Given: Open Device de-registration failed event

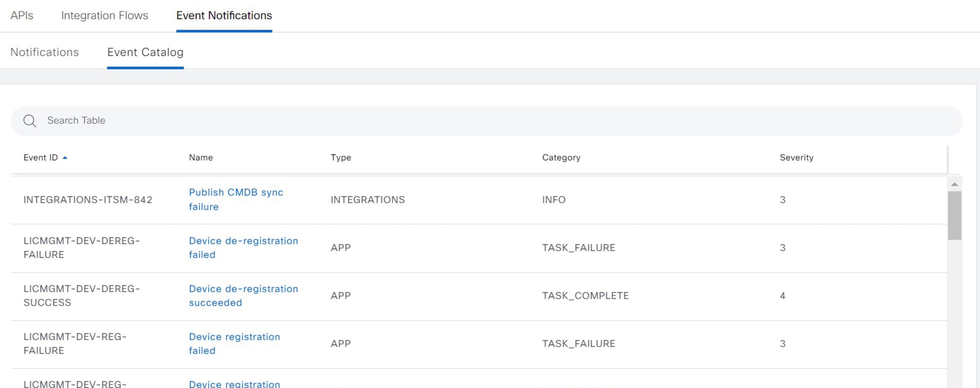Looking at the screenshot, I should [244, 248].
